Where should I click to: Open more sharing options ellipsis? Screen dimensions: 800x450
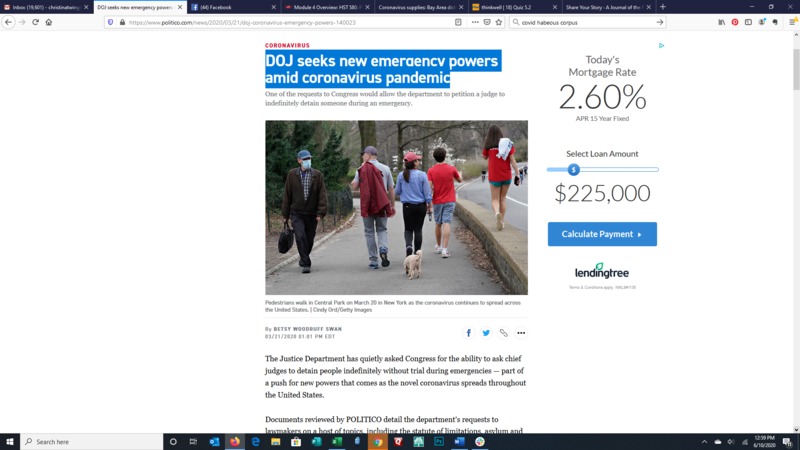[x=521, y=333]
